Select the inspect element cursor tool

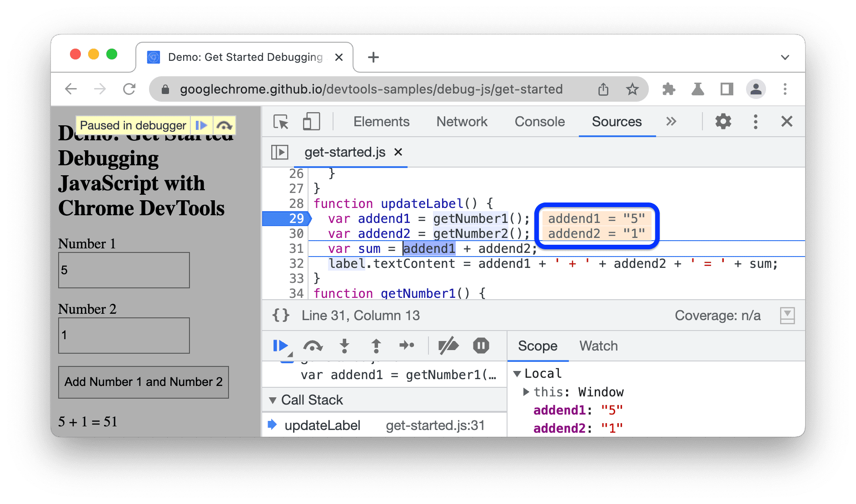pyautogui.click(x=280, y=122)
